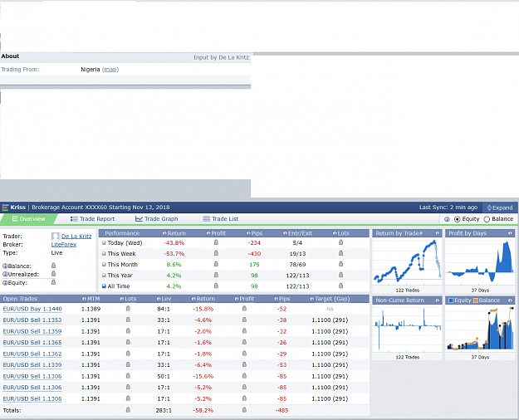Click the 283:1 total leverage value
The image size is (519, 420).
tap(164, 410)
